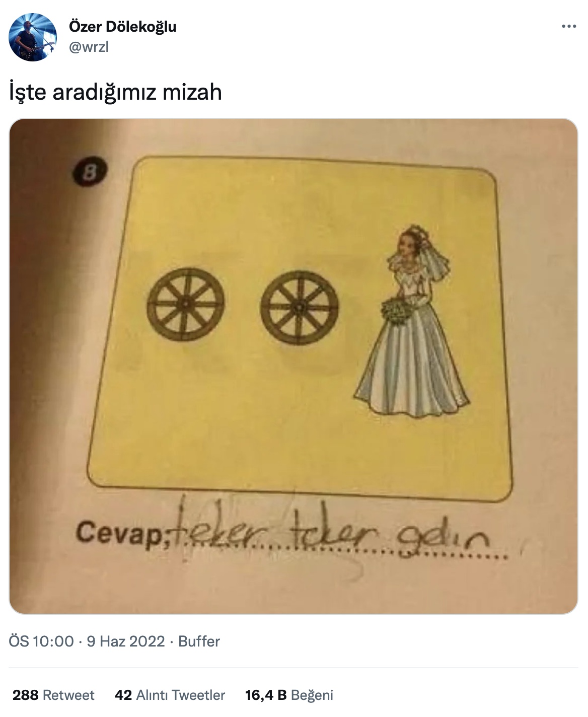This screenshot has width=588, height=717.
Task: Open Özer Dölekoğlu's profile avatar
Action: coord(33,37)
